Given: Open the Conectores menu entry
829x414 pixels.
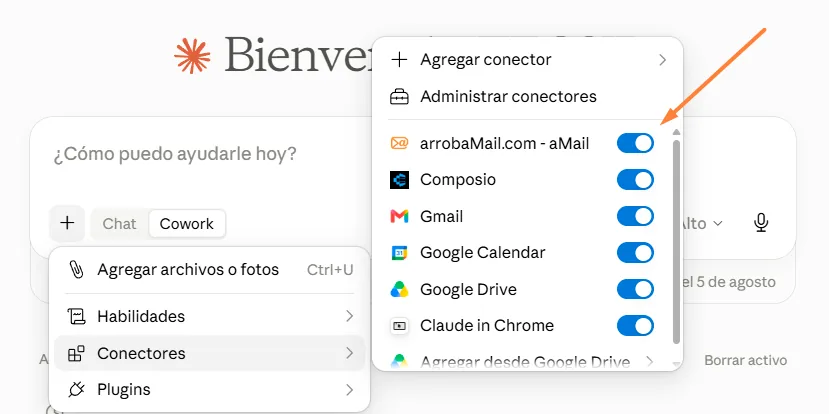Looking at the screenshot, I should pos(209,353).
